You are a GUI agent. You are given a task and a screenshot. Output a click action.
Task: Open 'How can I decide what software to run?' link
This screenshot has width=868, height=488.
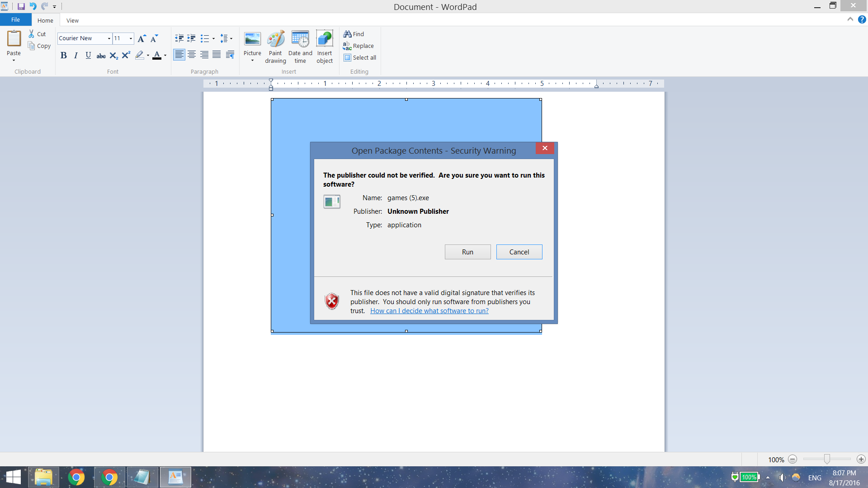pyautogui.click(x=429, y=311)
